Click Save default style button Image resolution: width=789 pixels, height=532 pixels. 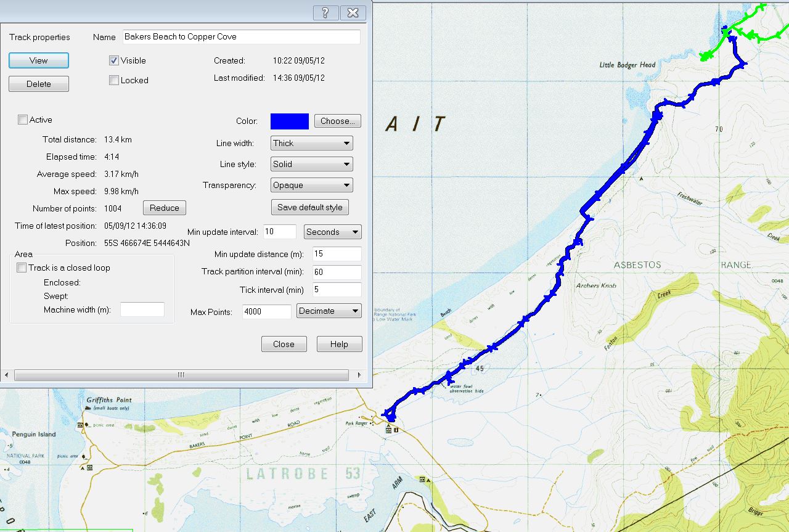[x=310, y=207]
